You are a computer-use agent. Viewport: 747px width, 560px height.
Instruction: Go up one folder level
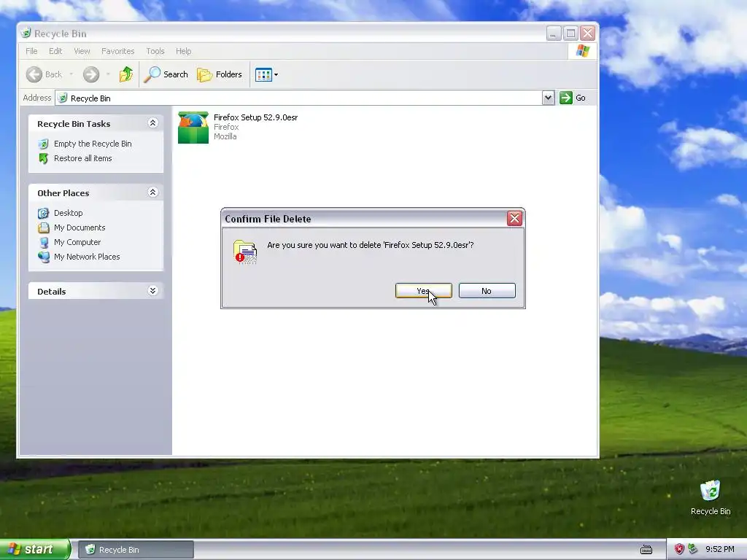coord(126,74)
